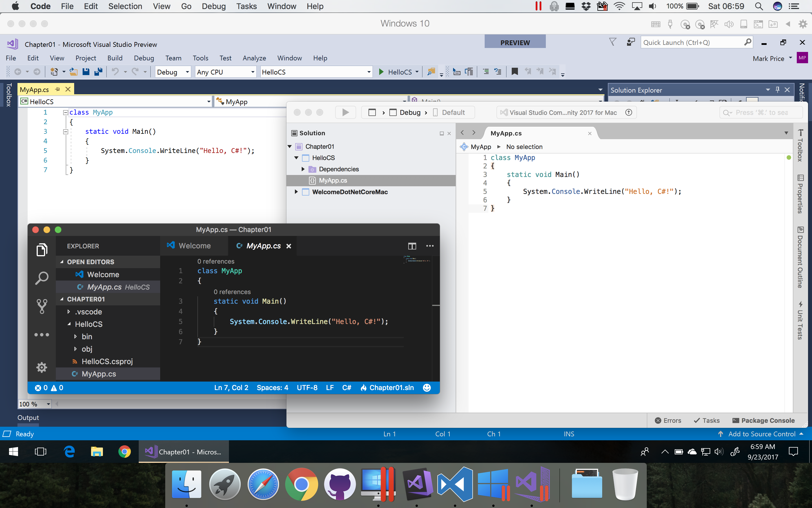This screenshot has height=508, width=812.
Task: Click the Save icon in Visual Studio toolbar
Action: pyautogui.click(x=86, y=72)
